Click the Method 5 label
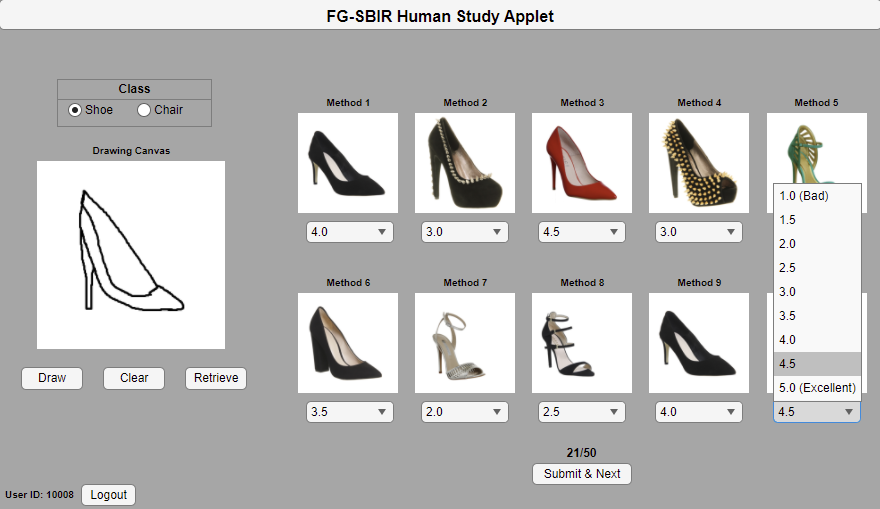The image size is (880, 509). 817,103
